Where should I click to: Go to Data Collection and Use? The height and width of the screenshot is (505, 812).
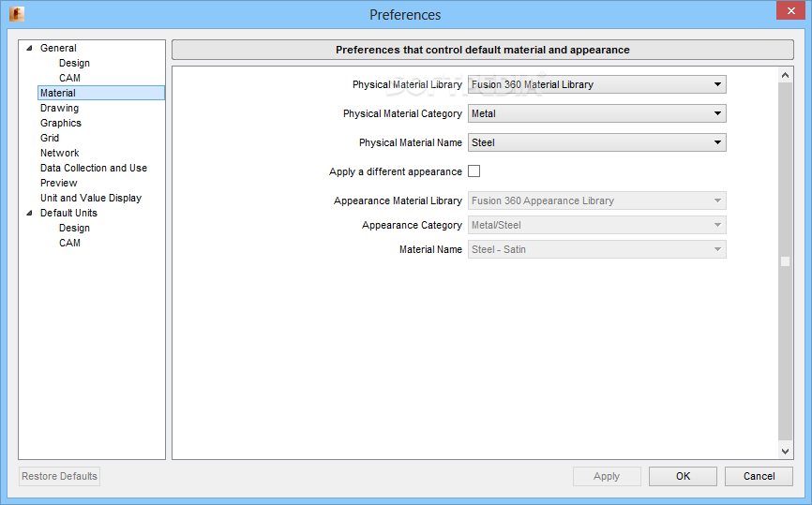coord(94,168)
